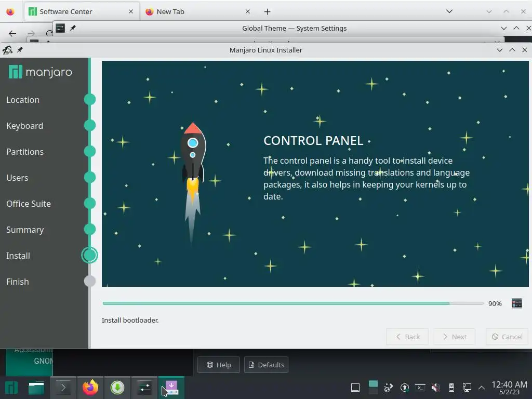Click the disabled Back button
Image resolution: width=532 pixels, height=399 pixels.
click(x=407, y=337)
